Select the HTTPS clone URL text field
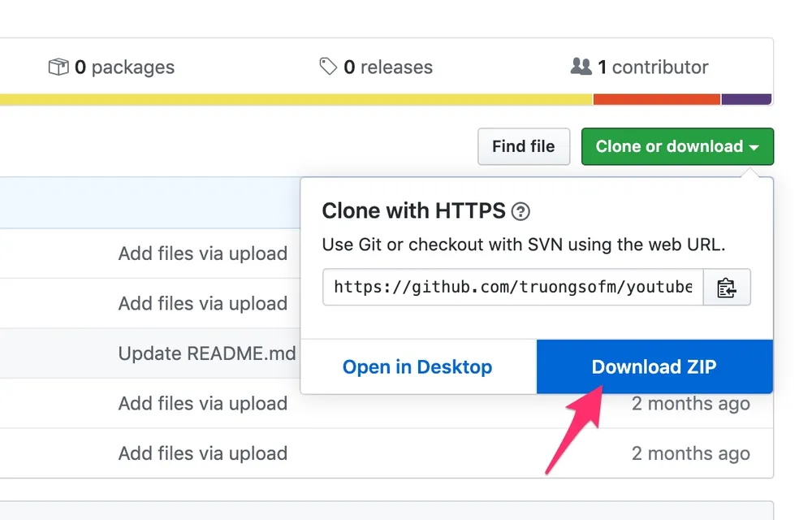This screenshot has height=520, width=812. pos(512,288)
